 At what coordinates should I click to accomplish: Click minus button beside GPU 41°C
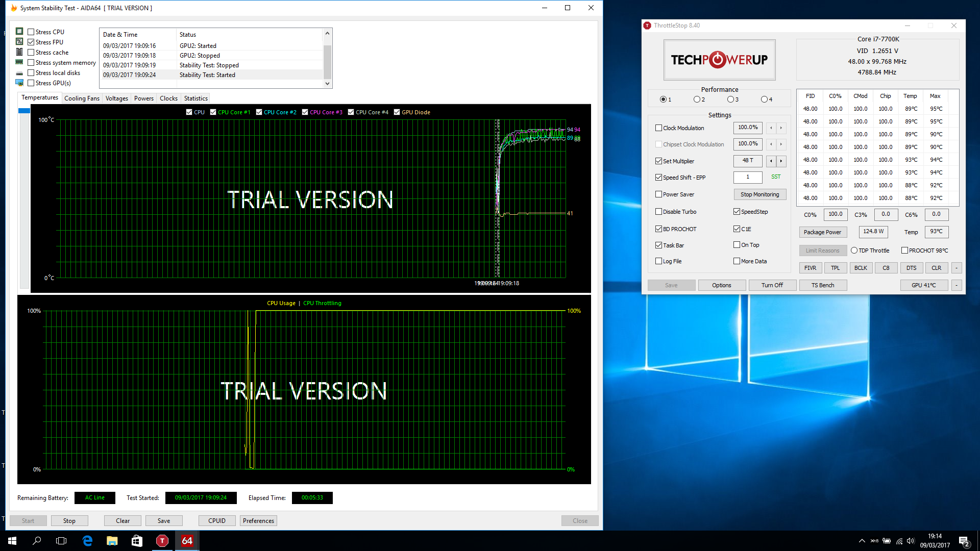957,285
